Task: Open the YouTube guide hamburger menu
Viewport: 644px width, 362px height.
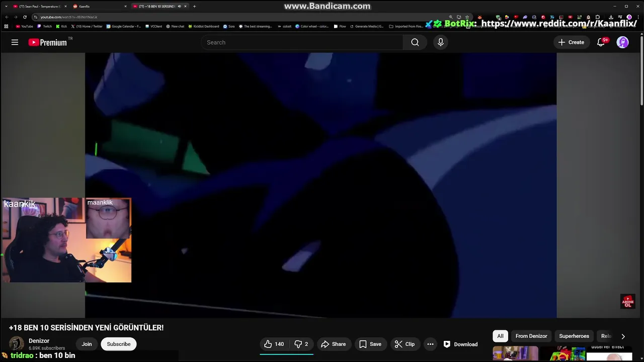Action: 15,42
